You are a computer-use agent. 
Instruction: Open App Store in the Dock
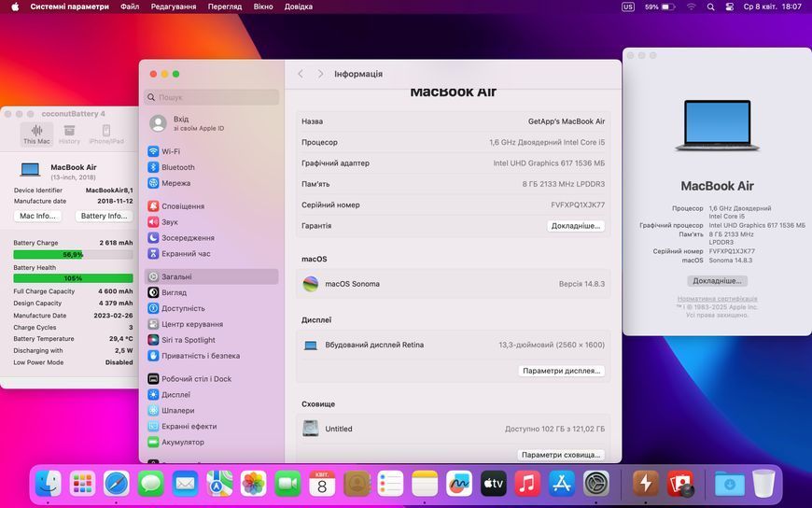562,484
